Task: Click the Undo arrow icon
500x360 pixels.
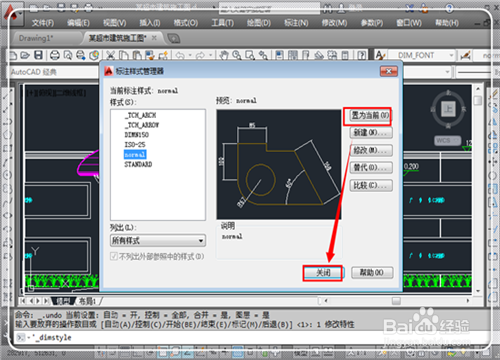Action: click(180, 55)
